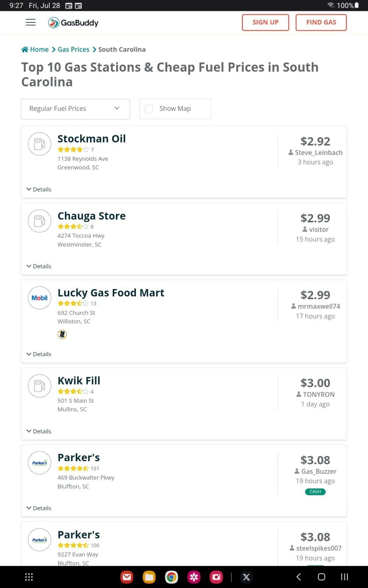Open the Lucky Gas Food Mart station title
The image size is (368, 588).
pyautogui.click(x=111, y=293)
